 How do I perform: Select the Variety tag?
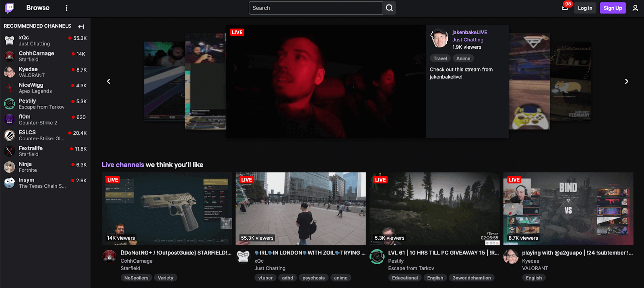[165, 278]
